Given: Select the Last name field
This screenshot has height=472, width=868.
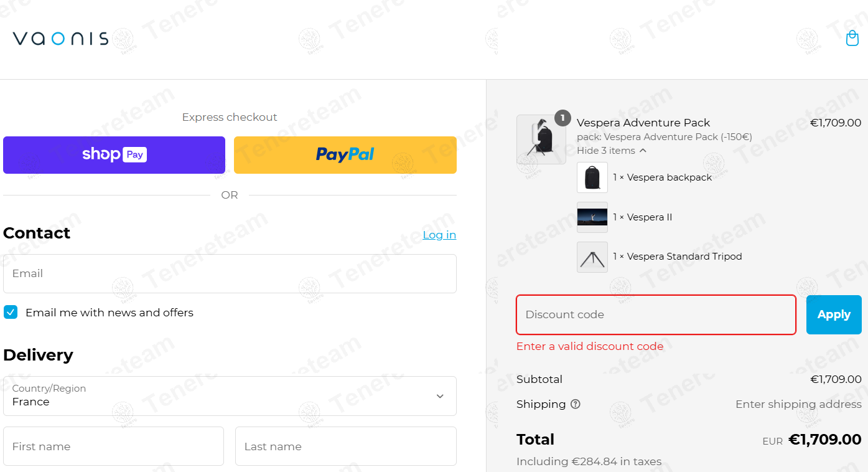Looking at the screenshot, I should click(x=346, y=446).
